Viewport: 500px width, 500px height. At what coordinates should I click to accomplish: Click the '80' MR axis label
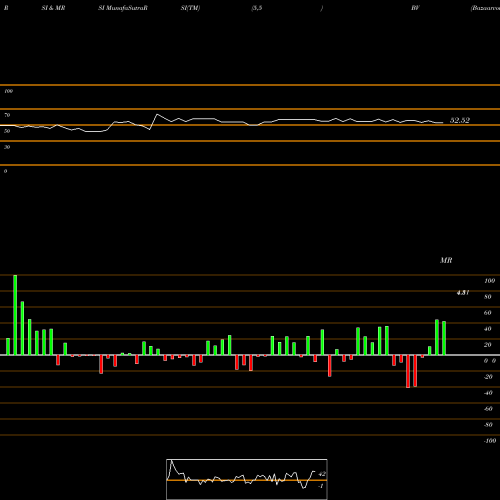pos(488,297)
